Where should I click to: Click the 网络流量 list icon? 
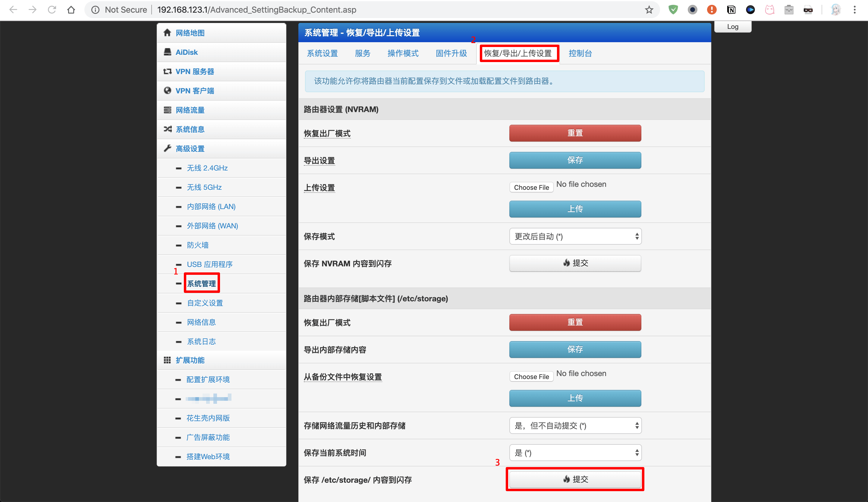[x=167, y=110]
